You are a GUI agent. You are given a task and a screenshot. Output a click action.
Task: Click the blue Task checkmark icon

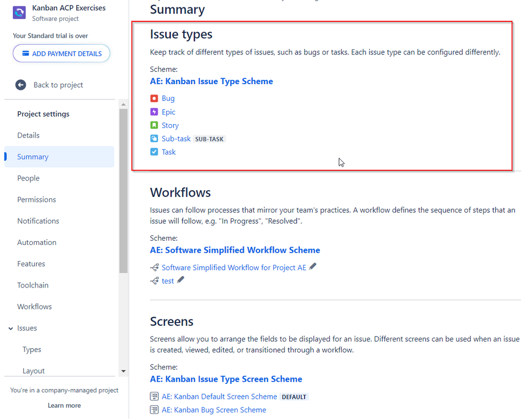(154, 152)
